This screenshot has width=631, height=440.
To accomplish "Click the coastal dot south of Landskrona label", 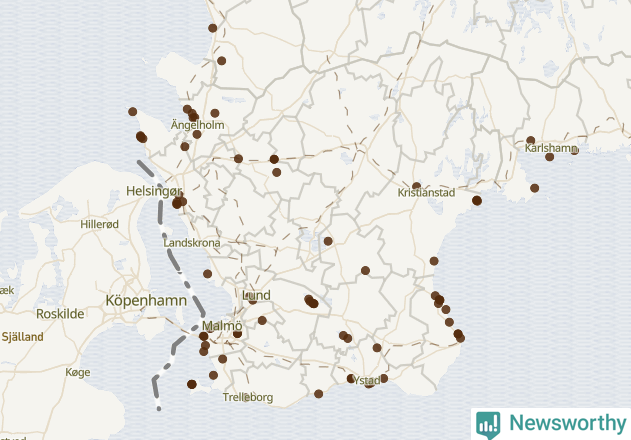I will 207,274.
